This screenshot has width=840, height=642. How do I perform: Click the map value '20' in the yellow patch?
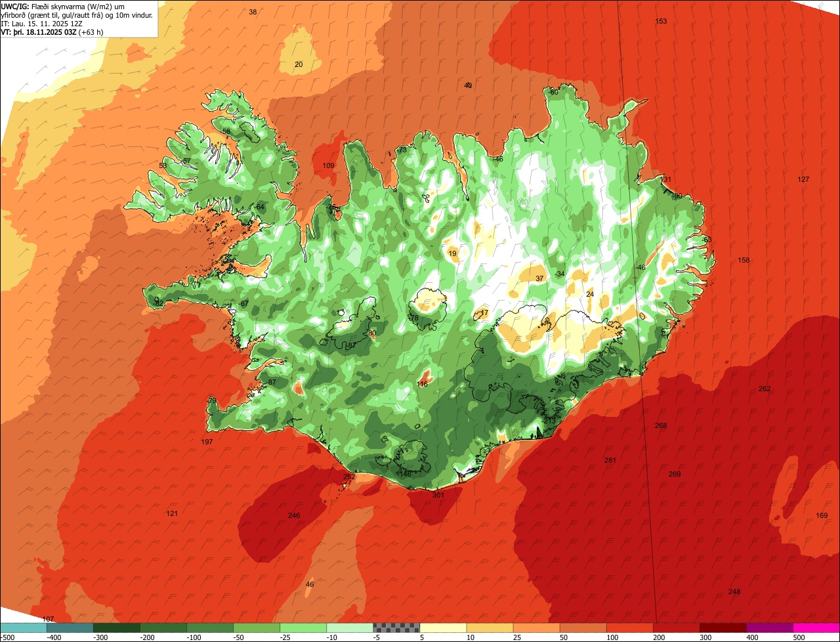[299, 64]
